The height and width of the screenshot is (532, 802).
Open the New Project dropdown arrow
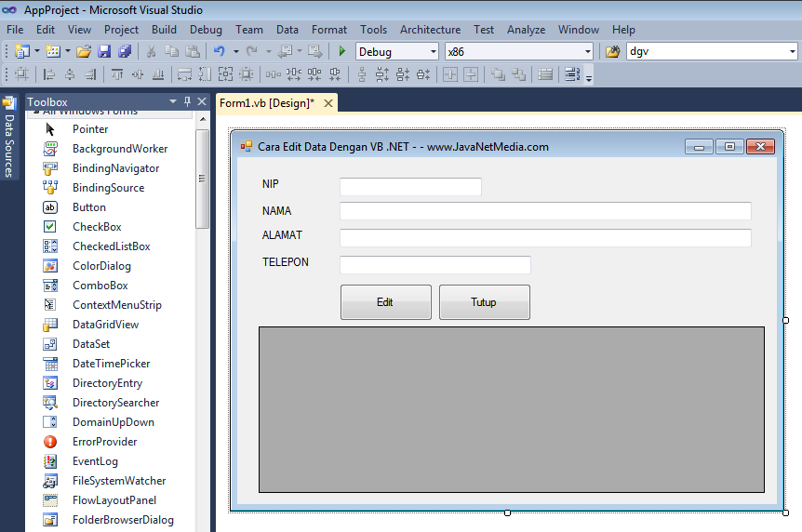(x=37, y=52)
